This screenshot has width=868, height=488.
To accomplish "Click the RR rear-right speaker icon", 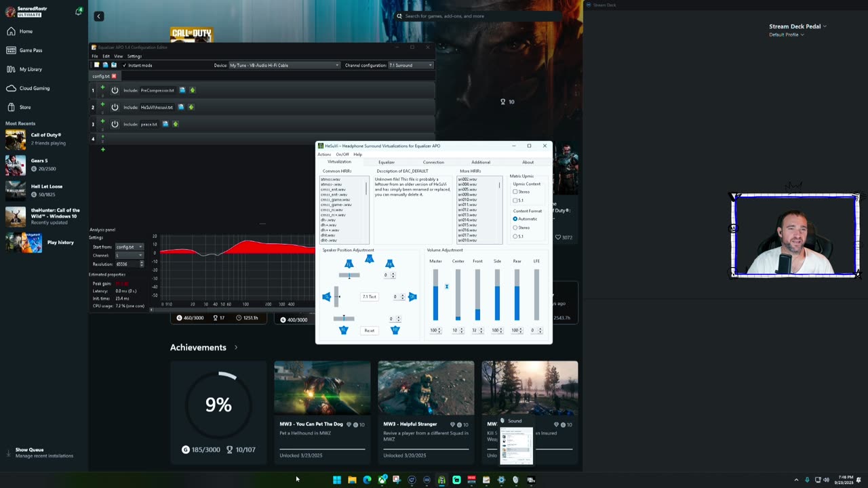I will (x=395, y=330).
